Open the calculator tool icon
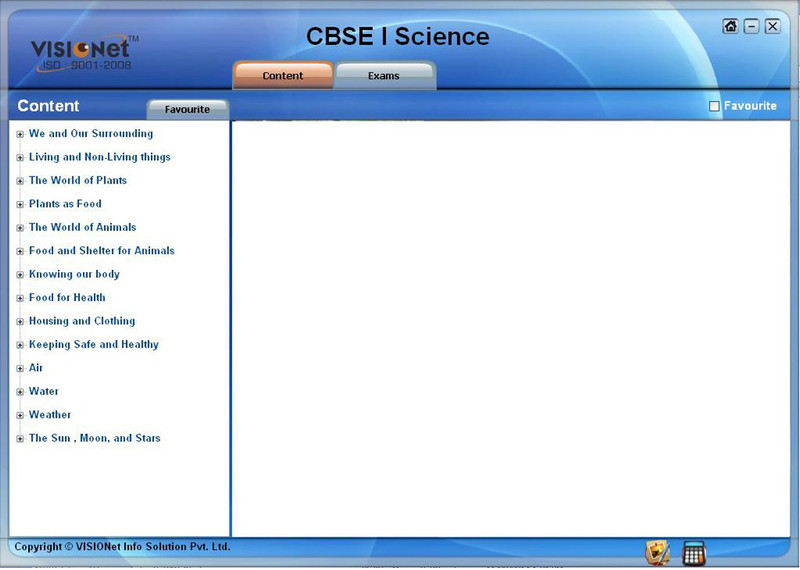800x570 pixels. (694, 553)
